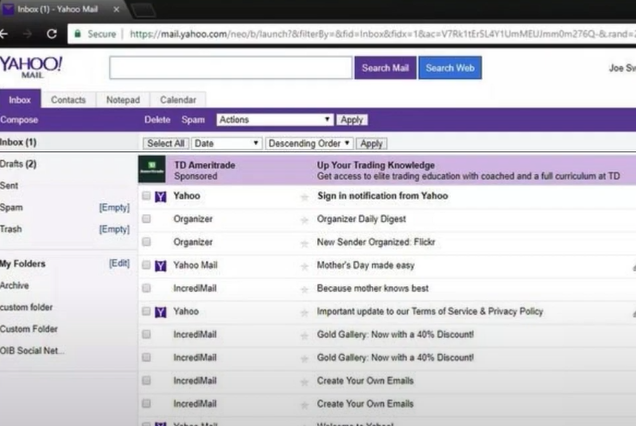636x426 pixels.
Task: Empty the Spam folder
Action: [x=114, y=207]
